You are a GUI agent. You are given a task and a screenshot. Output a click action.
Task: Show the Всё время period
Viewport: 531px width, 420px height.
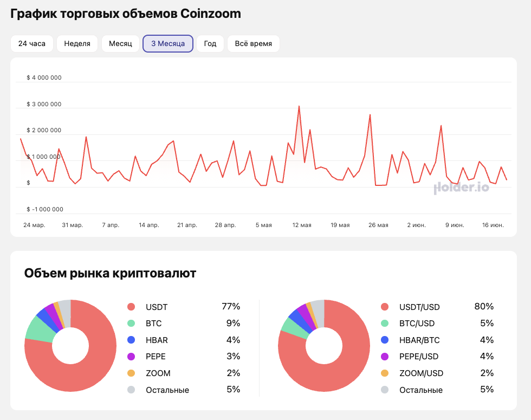(x=254, y=44)
